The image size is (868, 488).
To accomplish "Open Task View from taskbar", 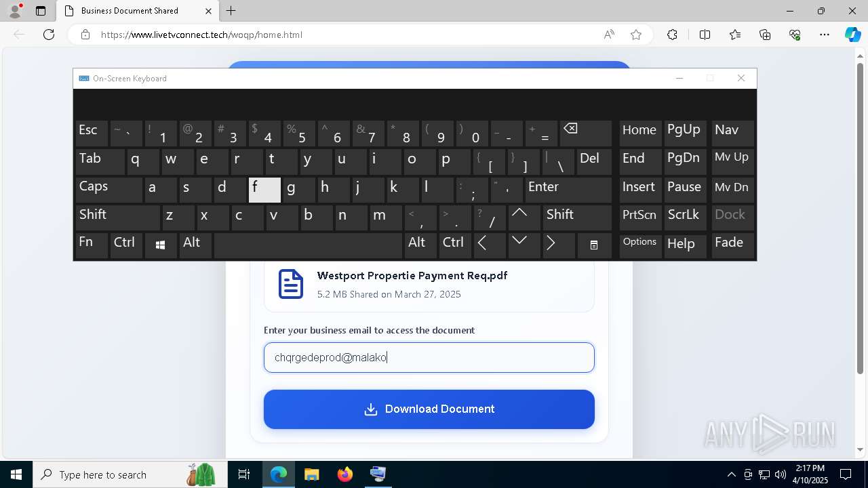I will (244, 474).
